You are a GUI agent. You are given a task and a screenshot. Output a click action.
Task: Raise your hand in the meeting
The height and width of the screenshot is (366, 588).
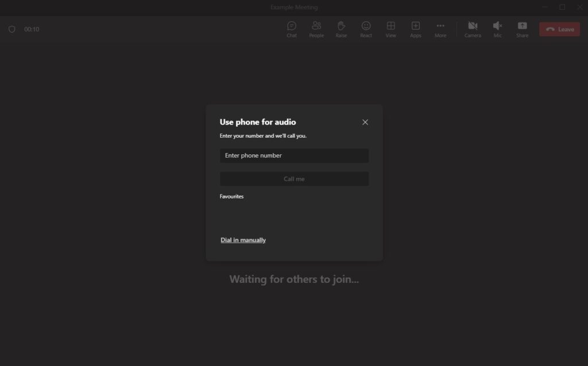click(x=341, y=29)
